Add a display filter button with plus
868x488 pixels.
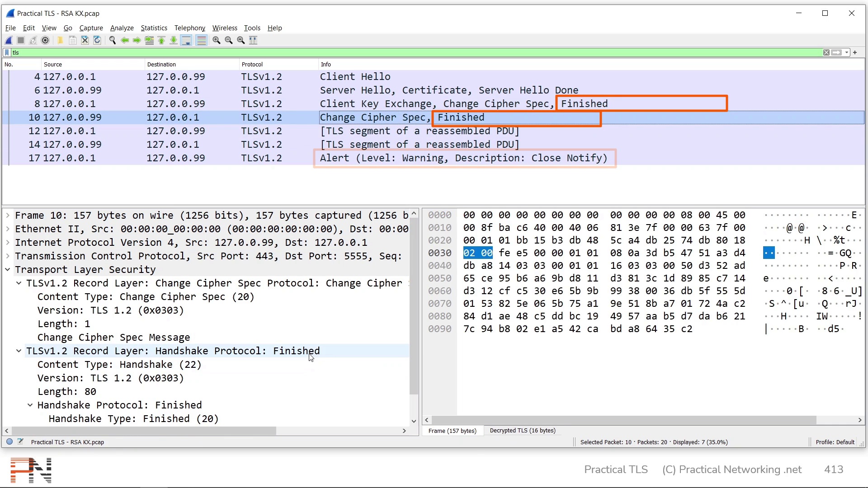(x=855, y=52)
